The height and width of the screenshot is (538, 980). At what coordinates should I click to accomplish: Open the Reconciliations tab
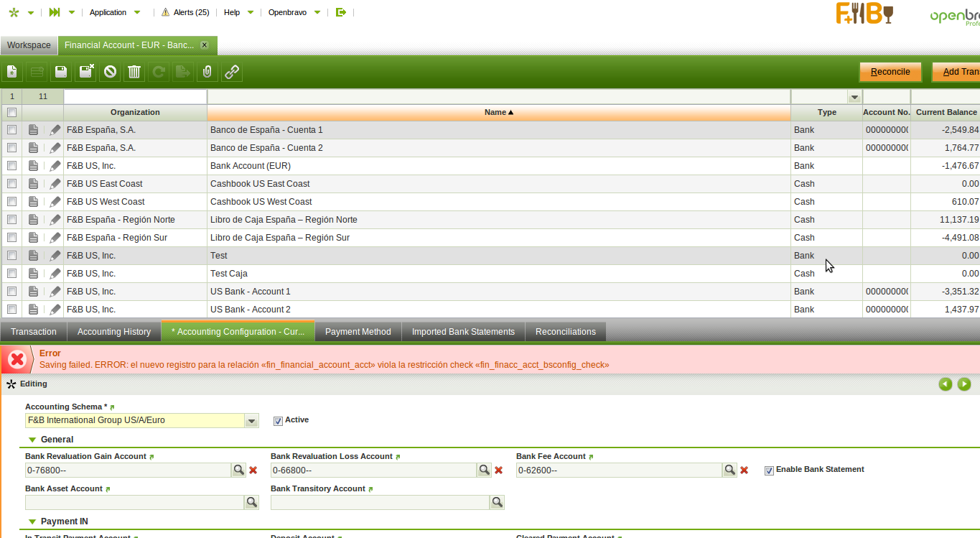[566, 332]
